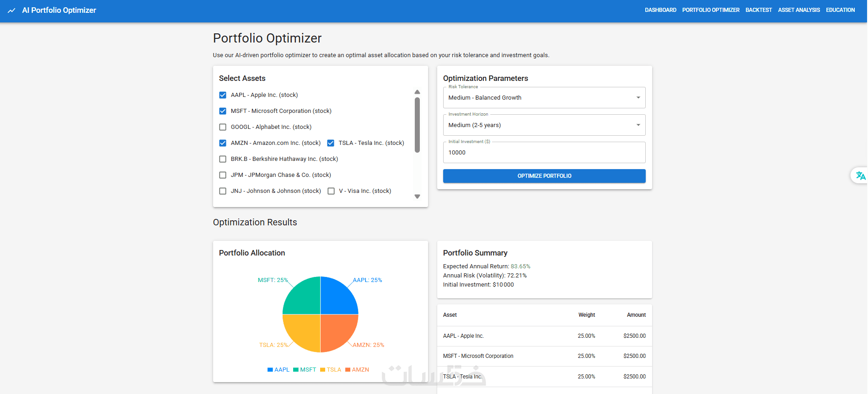Enable the V - Visa Inc. checkbox
Image resolution: width=868 pixels, height=394 pixels.
coord(331,191)
